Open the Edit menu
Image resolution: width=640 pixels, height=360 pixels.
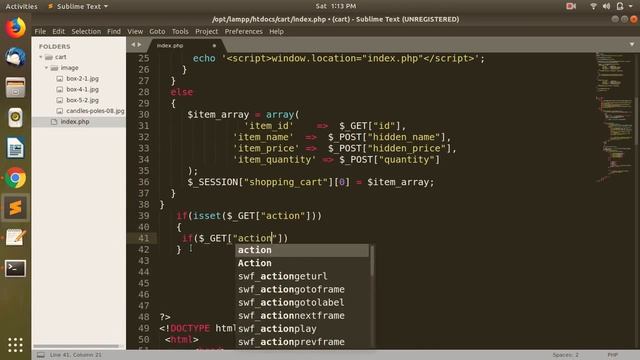point(58,31)
